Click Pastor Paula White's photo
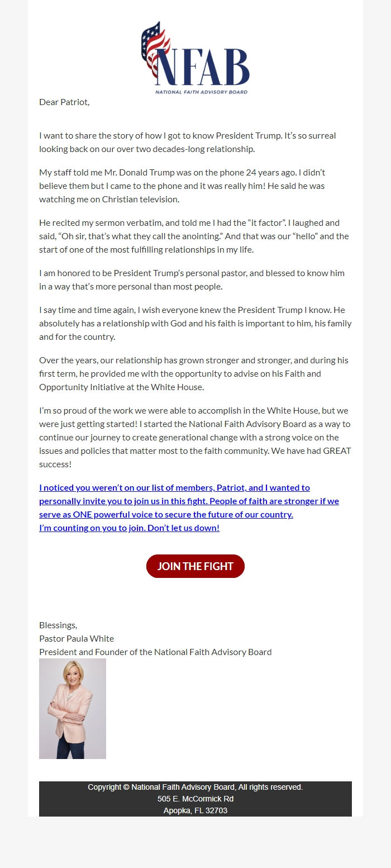The width and height of the screenshot is (391, 868). [x=73, y=708]
